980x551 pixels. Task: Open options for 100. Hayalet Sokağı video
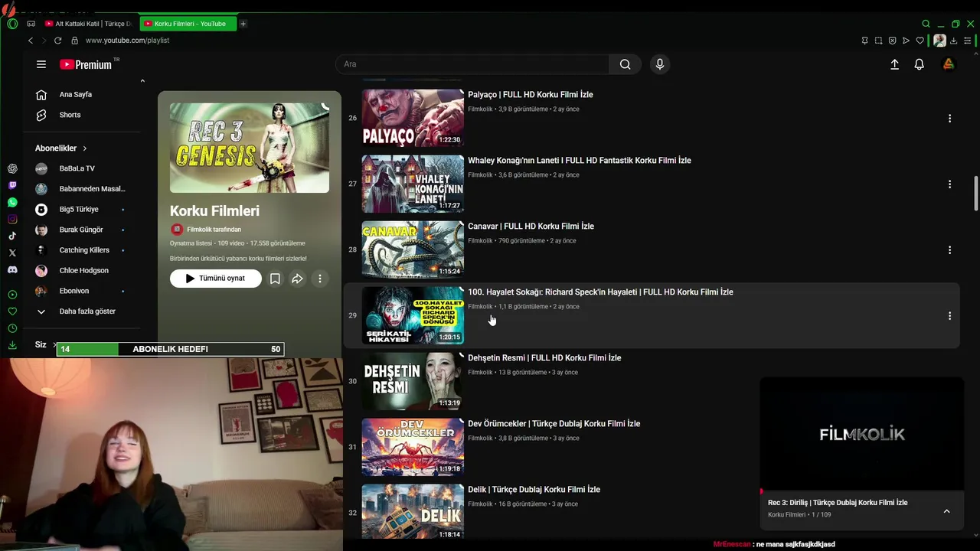pyautogui.click(x=949, y=316)
